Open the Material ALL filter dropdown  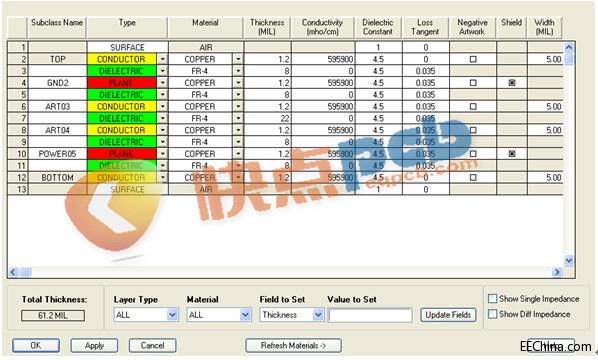[x=245, y=315]
